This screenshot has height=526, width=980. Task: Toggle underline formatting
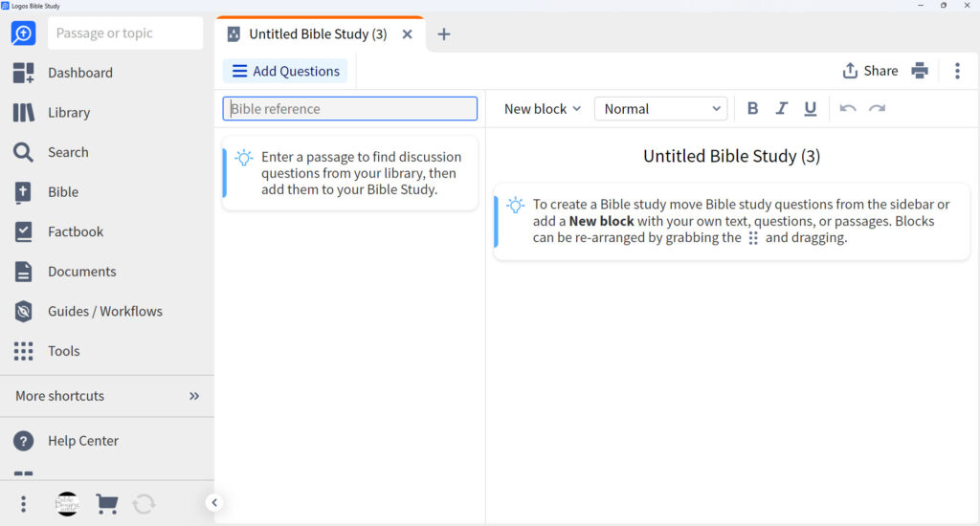(x=810, y=109)
